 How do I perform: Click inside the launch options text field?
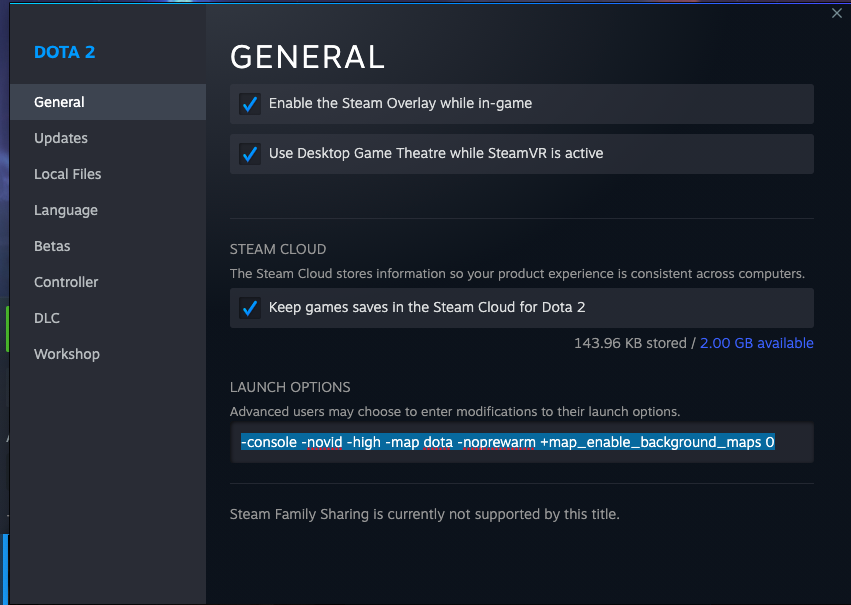point(520,441)
